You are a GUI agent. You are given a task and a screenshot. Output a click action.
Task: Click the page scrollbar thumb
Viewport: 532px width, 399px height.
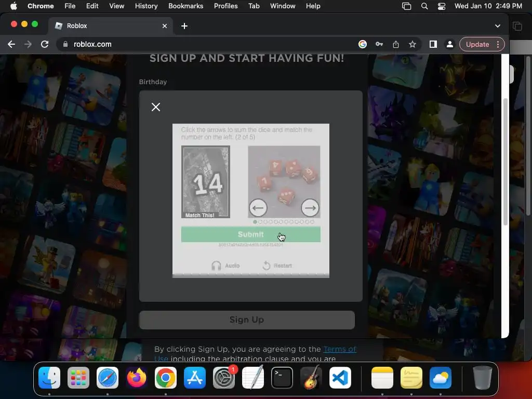pos(505,162)
